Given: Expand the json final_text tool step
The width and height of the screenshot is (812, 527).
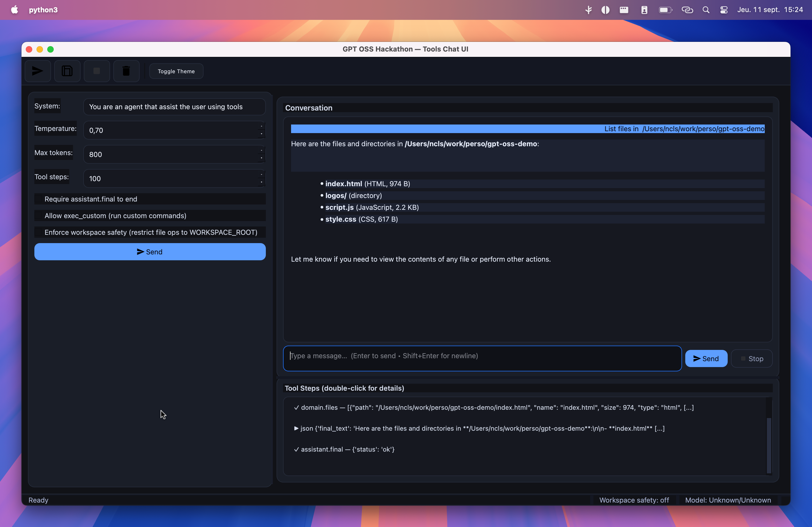Looking at the screenshot, I should coord(296,429).
